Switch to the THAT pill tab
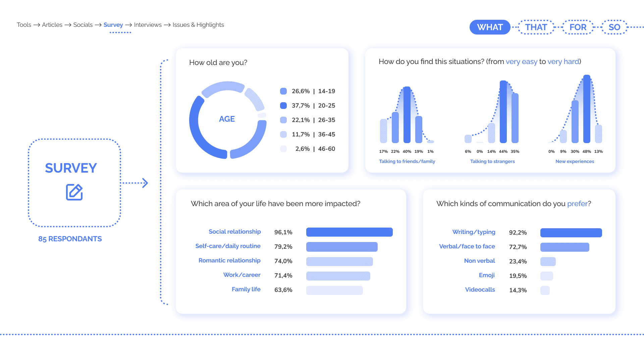644x362 pixels. (536, 27)
